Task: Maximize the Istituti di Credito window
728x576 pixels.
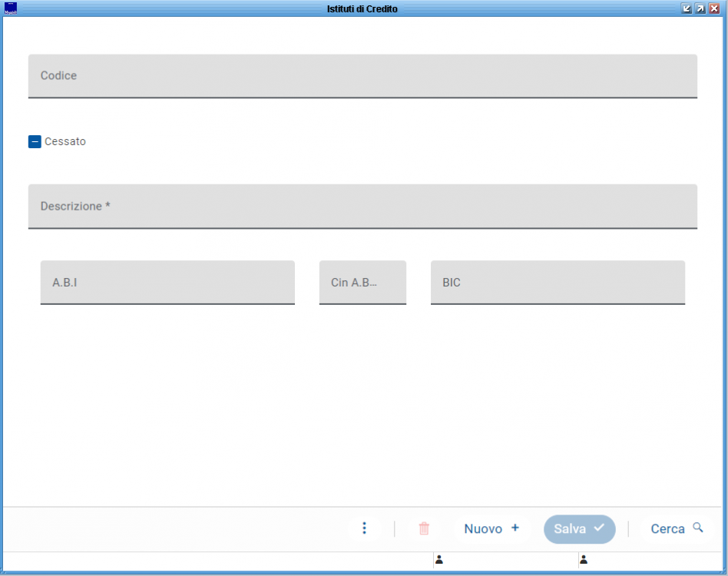Action: [700, 8]
